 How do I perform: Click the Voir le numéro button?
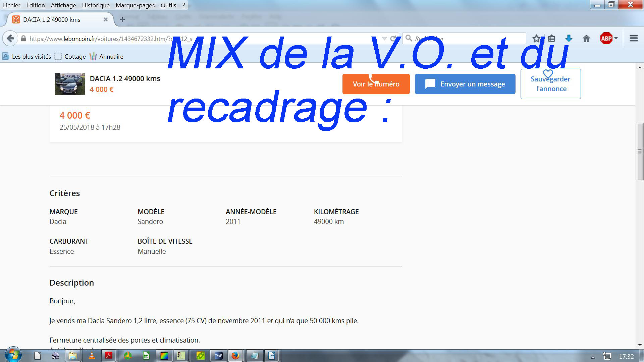pos(376,84)
